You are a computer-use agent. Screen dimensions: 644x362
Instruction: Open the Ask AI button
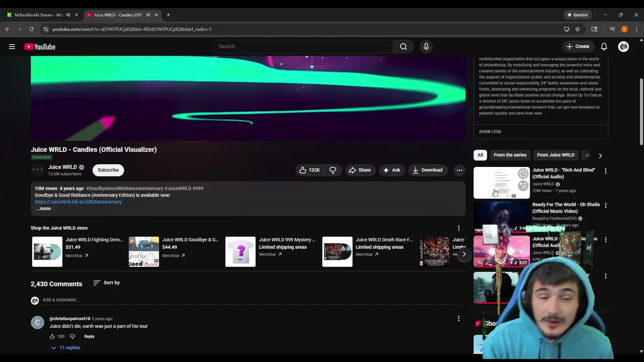[x=391, y=170]
